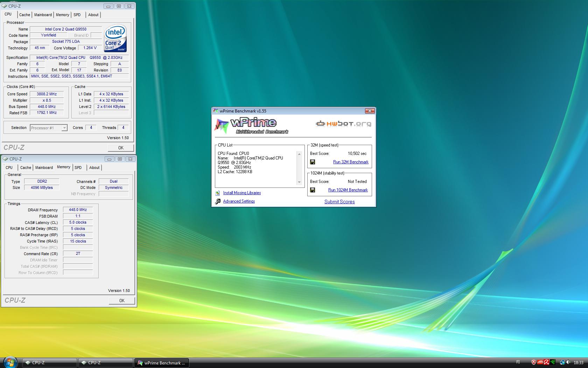Viewport: 588px width, 368px height.
Task: Close the wPrime Benchmark window
Action: tap(370, 111)
